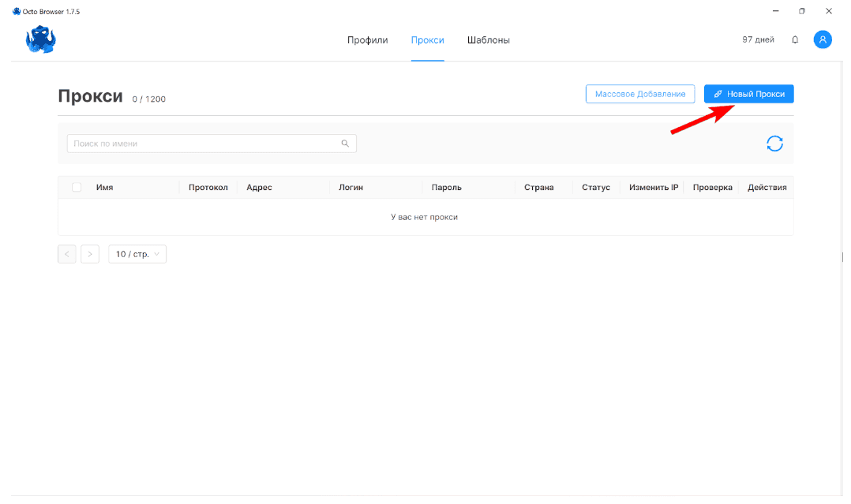851x504 pixels.
Task: Click the Новый Прокси button
Action: [x=748, y=93]
